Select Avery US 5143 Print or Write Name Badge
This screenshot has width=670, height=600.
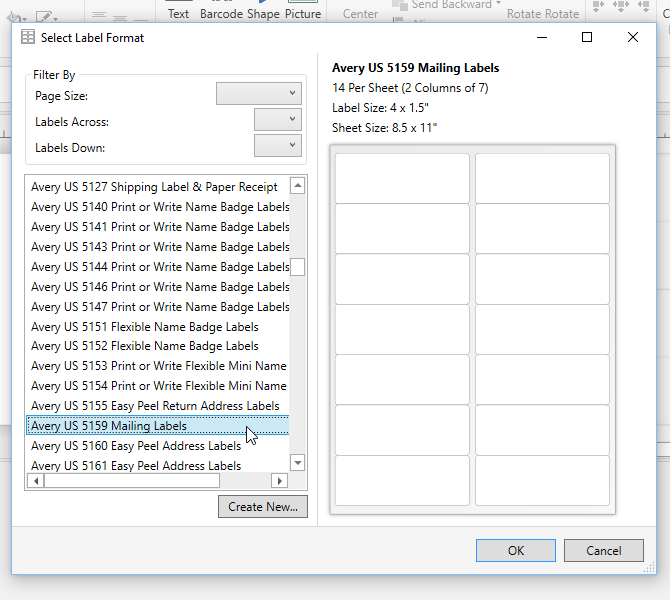click(x=158, y=247)
